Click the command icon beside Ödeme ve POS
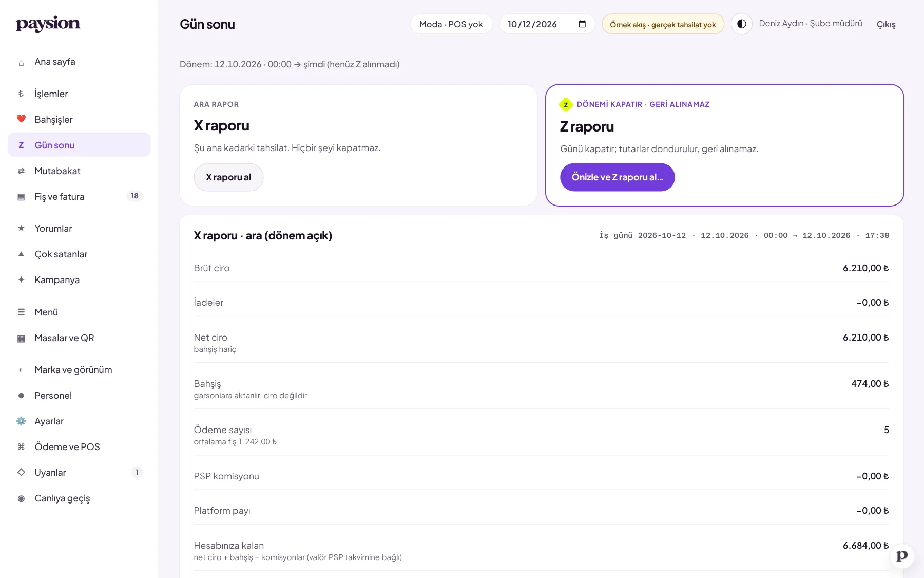The height and width of the screenshot is (578, 924). [21, 447]
